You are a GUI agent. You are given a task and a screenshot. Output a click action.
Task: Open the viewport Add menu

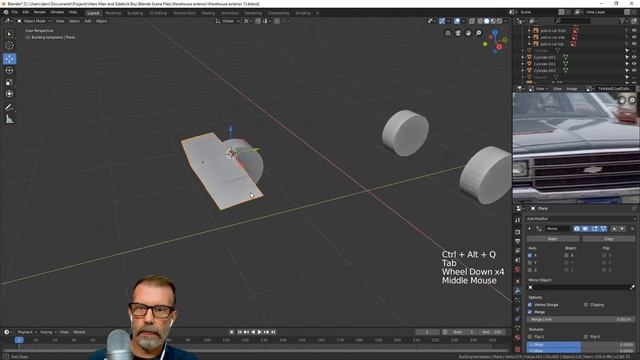pyautogui.click(x=88, y=21)
